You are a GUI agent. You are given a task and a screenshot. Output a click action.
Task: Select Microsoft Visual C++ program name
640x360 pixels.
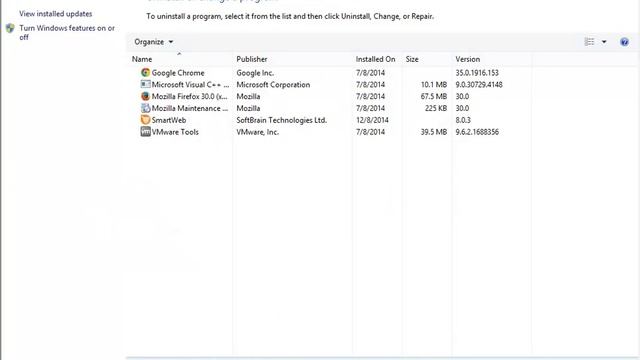[x=190, y=85]
